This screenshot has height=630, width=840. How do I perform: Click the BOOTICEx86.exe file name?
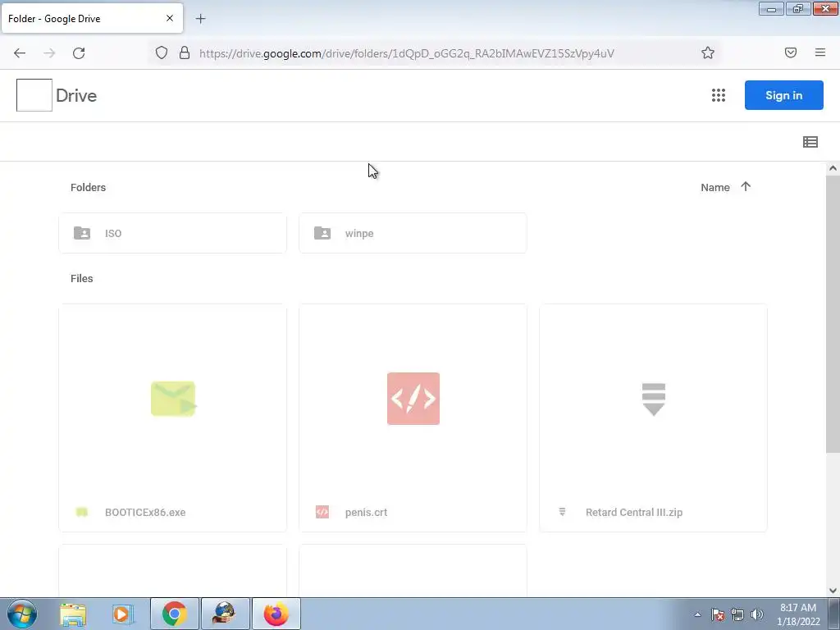click(145, 512)
